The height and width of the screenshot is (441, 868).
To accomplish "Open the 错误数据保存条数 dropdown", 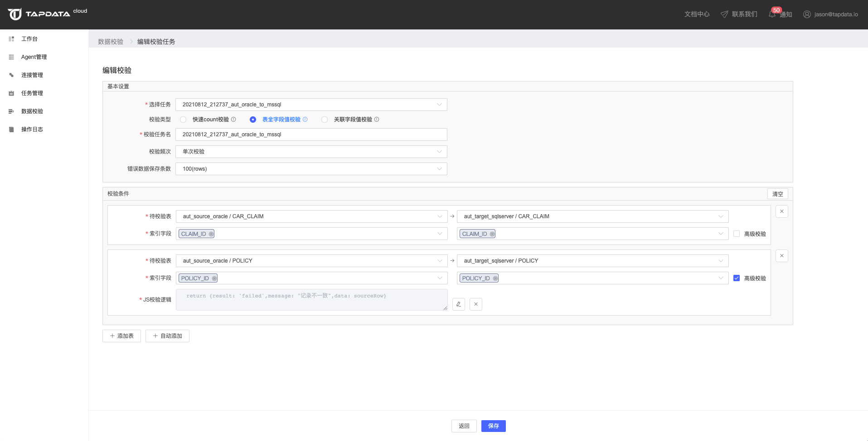I will tap(311, 169).
